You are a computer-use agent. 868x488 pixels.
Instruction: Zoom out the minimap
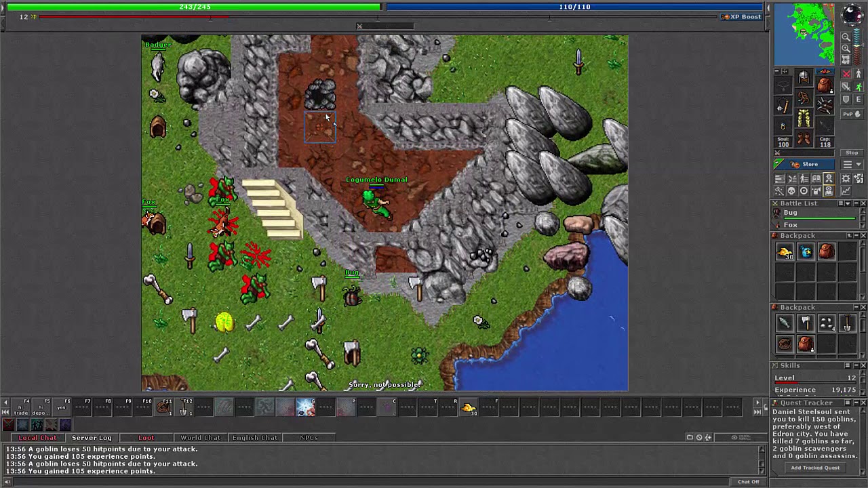coord(846,36)
